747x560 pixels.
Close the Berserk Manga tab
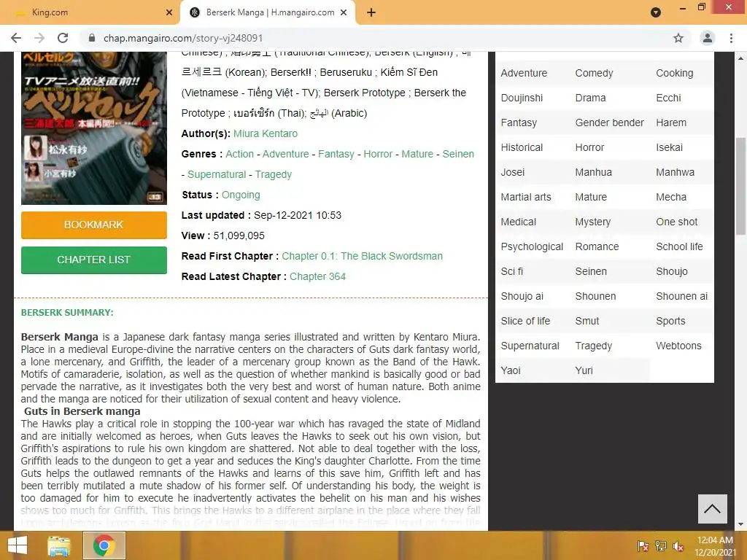[344, 13]
